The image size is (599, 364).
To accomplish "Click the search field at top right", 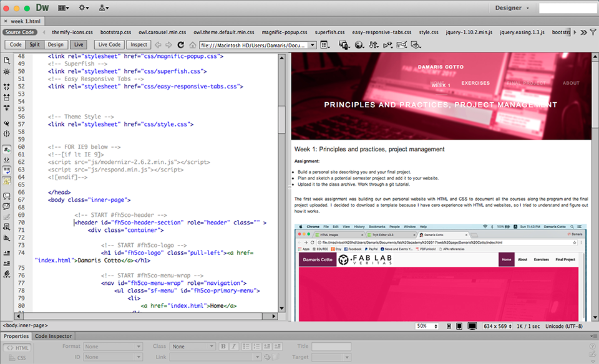I will tap(568, 8).
